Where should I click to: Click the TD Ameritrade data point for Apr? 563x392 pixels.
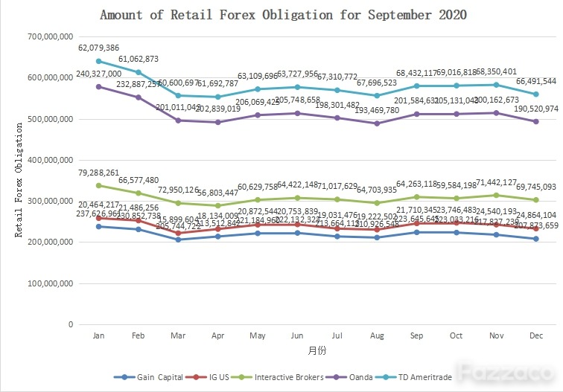[x=218, y=97]
